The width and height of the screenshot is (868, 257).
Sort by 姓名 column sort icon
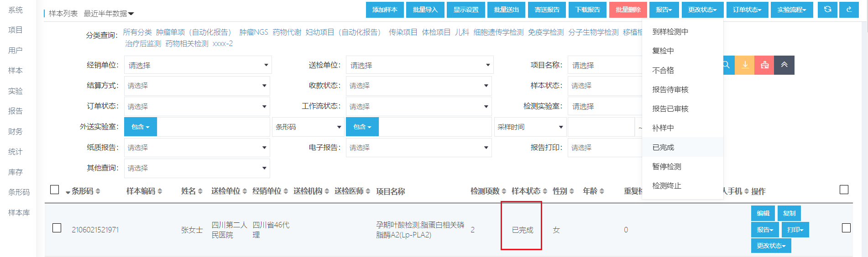click(x=200, y=191)
